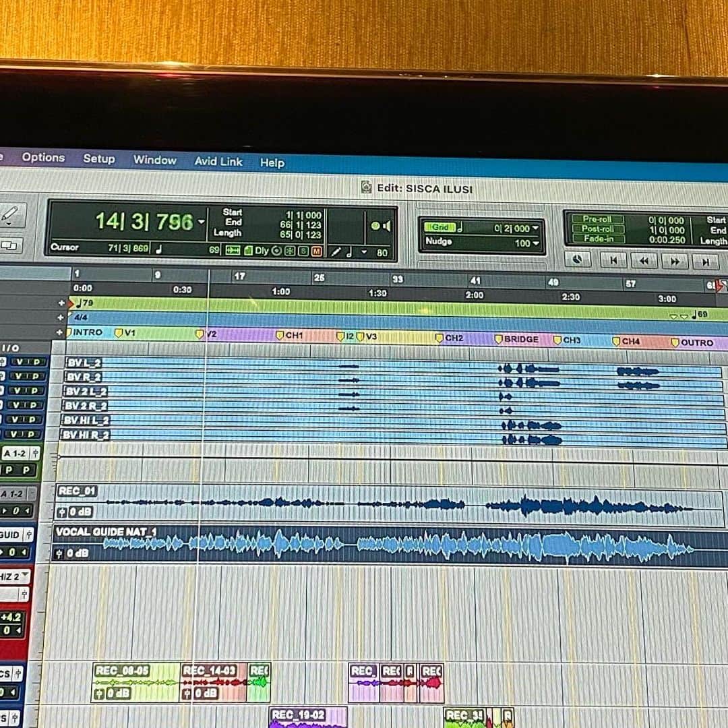Click the Go to End transport button

click(x=705, y=262)
